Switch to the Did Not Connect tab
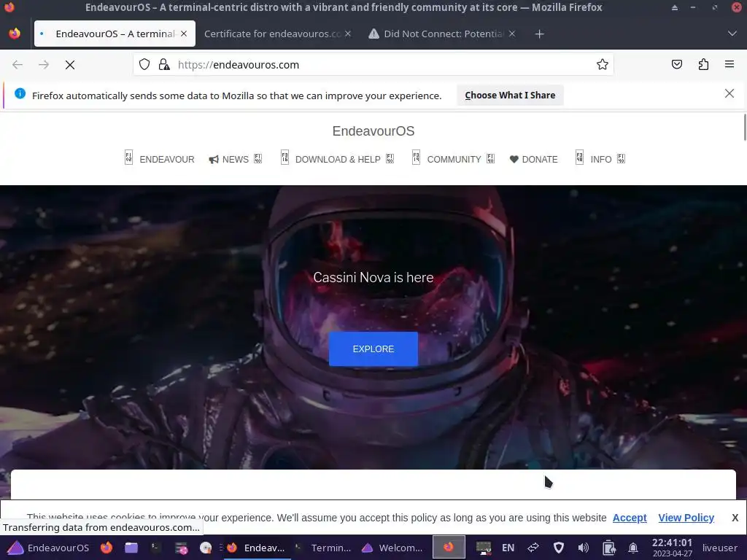Image resolution: width=747 pixels, height=560 pixels. 442,34
